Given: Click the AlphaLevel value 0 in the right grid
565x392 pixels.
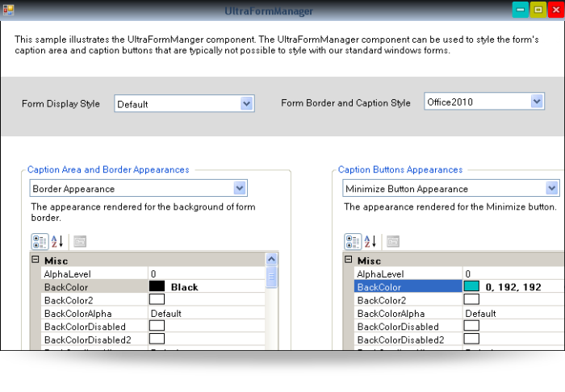Looking at the screenshot, I should click(x=467, y=274).
